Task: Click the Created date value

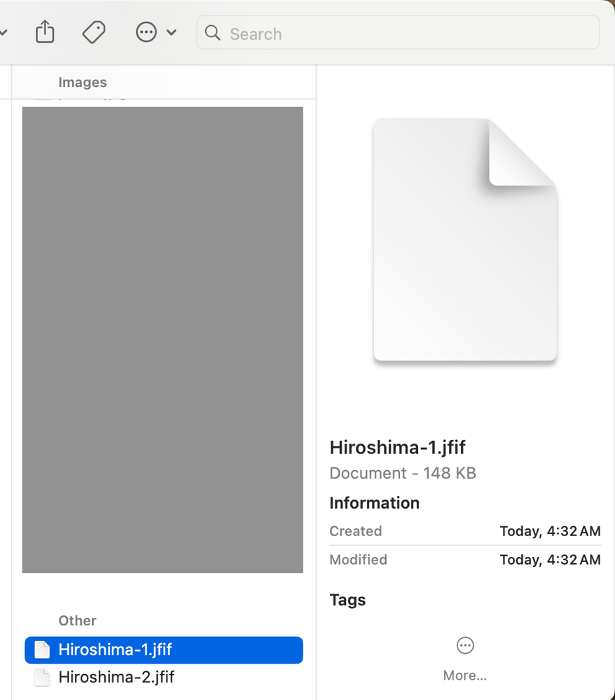Action: pos(550,531)
